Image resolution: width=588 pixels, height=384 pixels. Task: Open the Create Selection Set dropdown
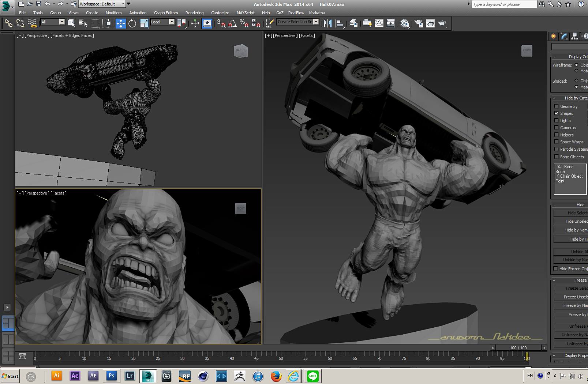tap(298, 22)
